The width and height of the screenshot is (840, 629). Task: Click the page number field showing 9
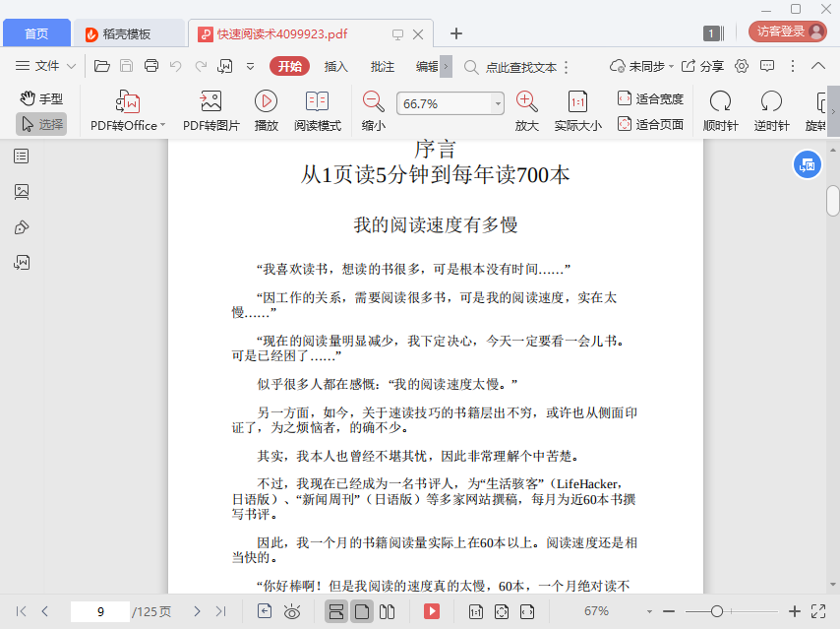(100, 611)
